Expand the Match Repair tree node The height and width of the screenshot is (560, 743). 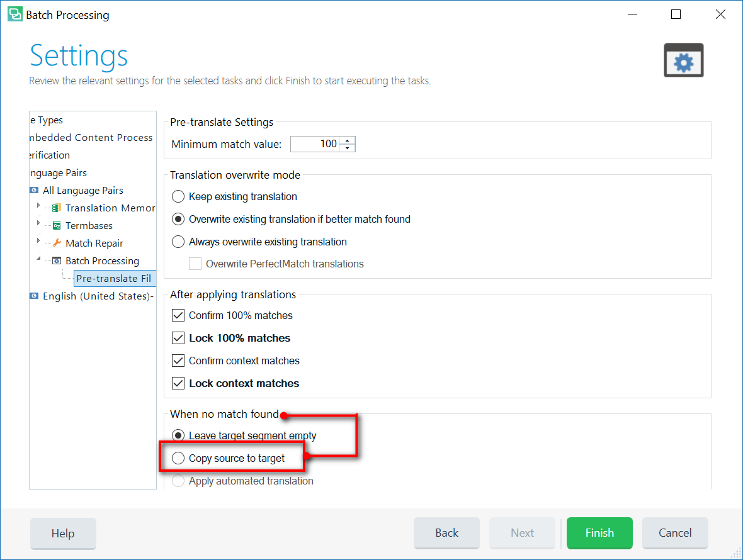[38, 240]
